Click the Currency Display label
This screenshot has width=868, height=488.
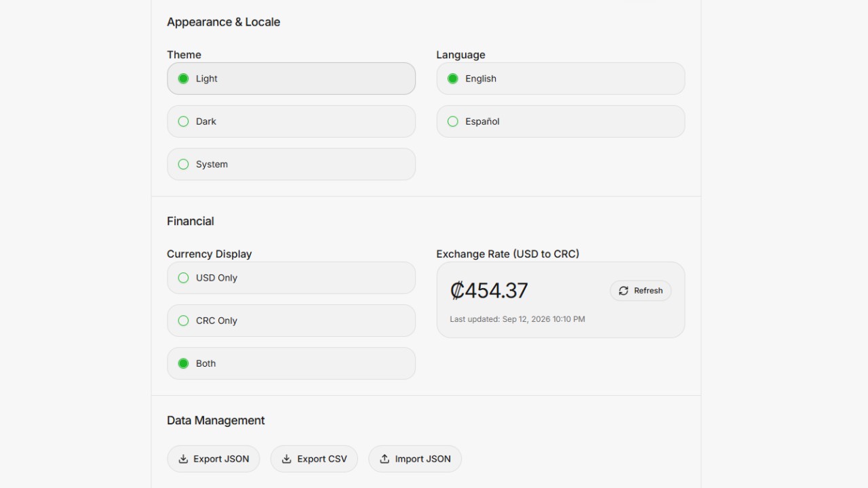pyautogui.click(x=210, y=254)
